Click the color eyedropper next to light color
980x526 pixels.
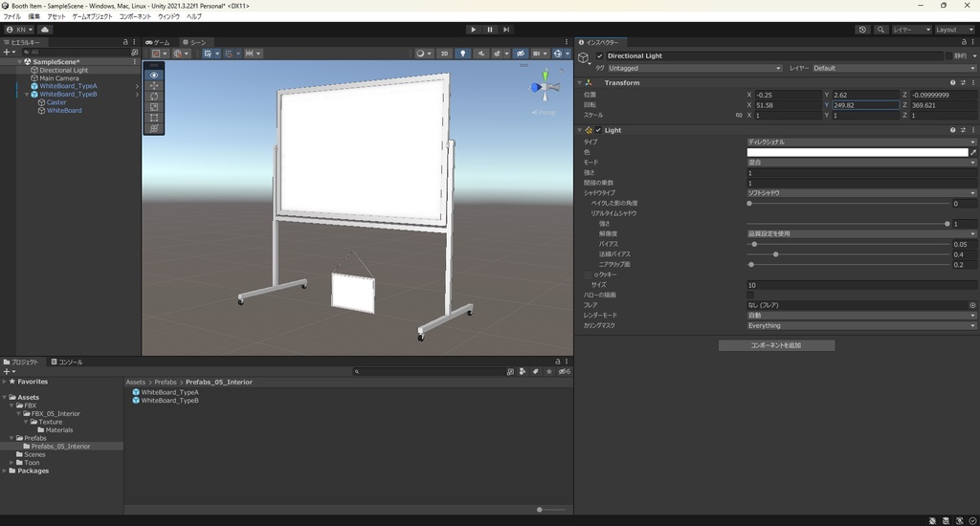(x=973, y=152)
